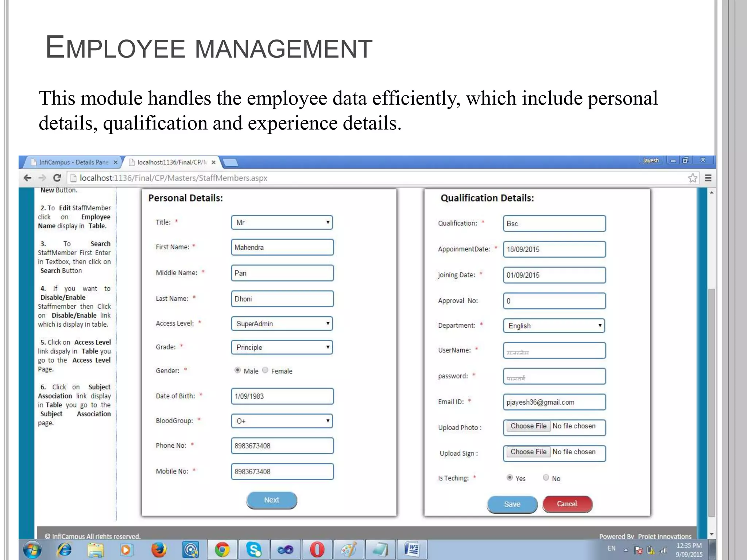Screen dimensions: 747x560
Task: Click Choose File for Upload Sign
Action: pos(529,452)
